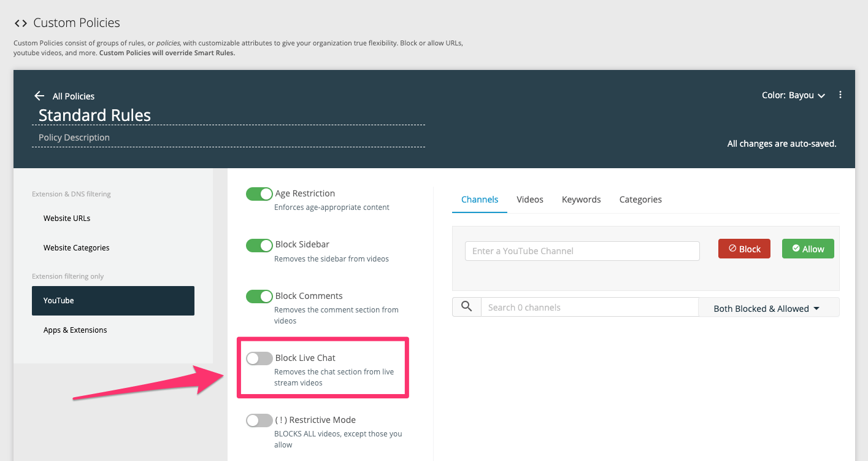This screenshot has height=461, width=868.
Task: Click the Block Sidebar label
Action: 302,244
